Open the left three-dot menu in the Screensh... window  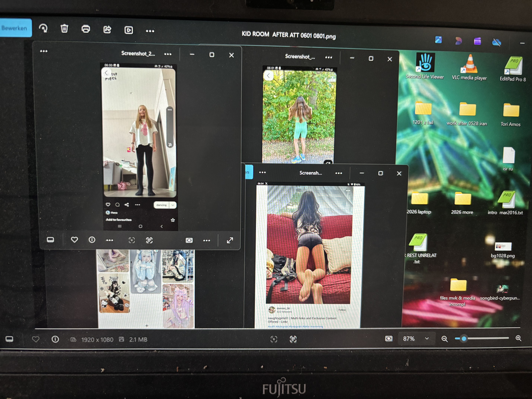pyautogui.click(x=262, y=172)
